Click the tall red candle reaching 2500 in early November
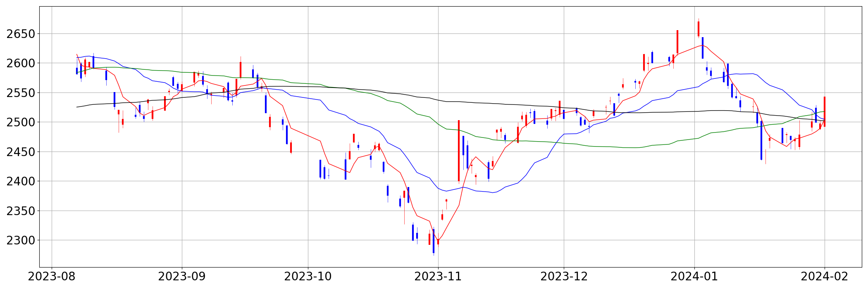This screenshot has width=868, height=289. [x=459, y=151]
